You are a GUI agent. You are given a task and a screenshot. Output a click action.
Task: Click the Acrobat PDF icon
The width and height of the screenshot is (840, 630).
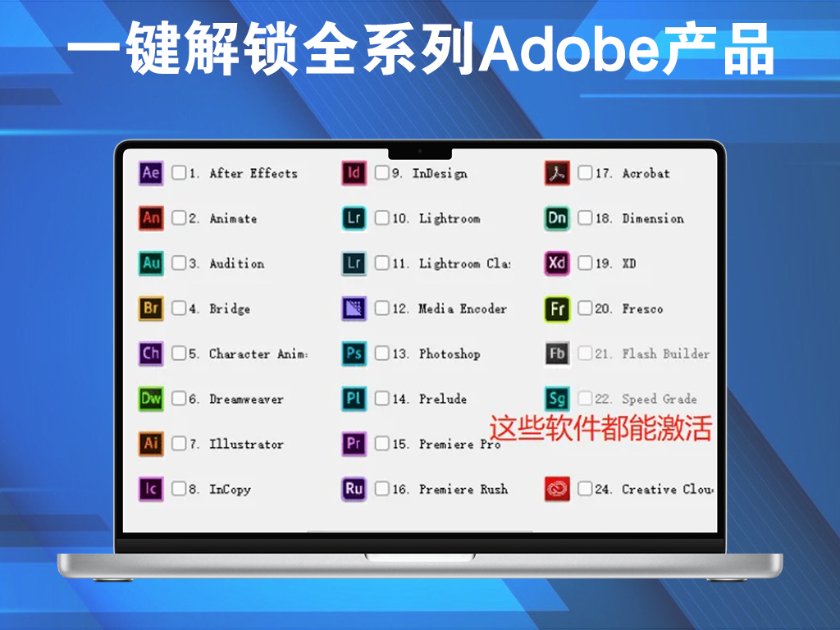(x=557, y=173)
